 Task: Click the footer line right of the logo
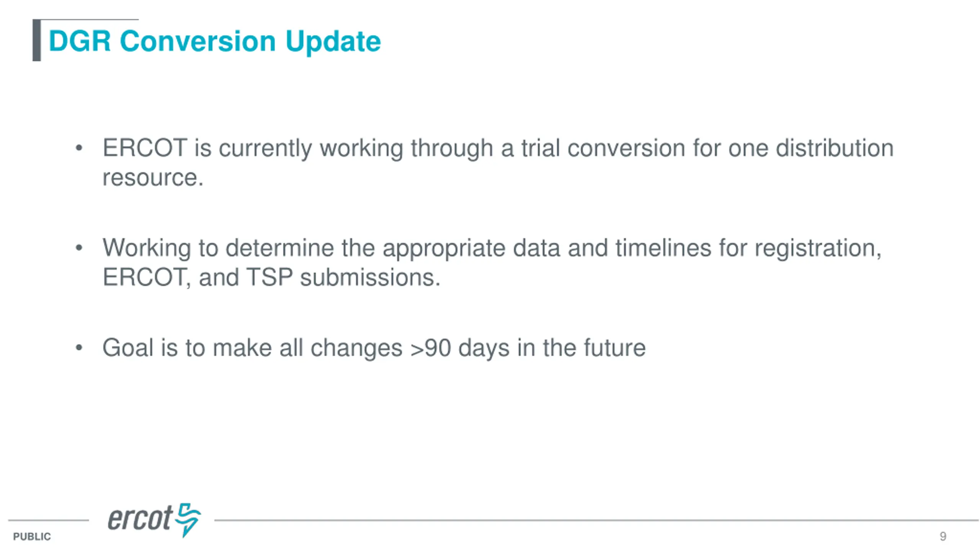point(596,520)
